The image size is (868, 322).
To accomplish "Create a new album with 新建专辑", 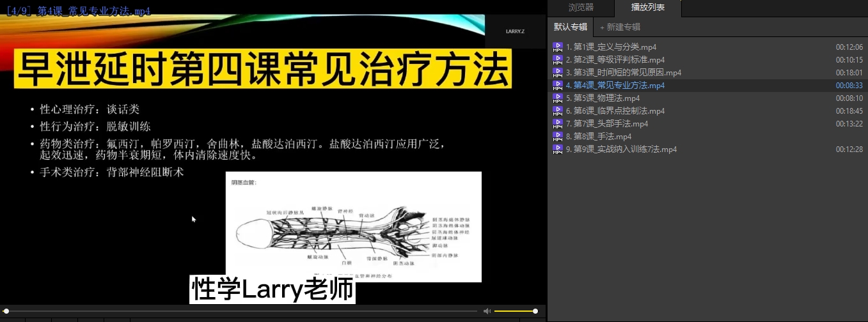I will point(620,27).
